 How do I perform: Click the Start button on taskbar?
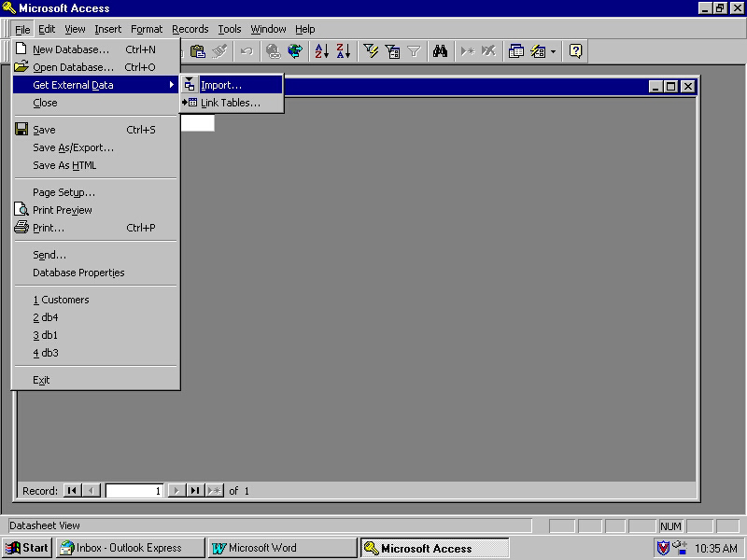click(x=27, y=548)
